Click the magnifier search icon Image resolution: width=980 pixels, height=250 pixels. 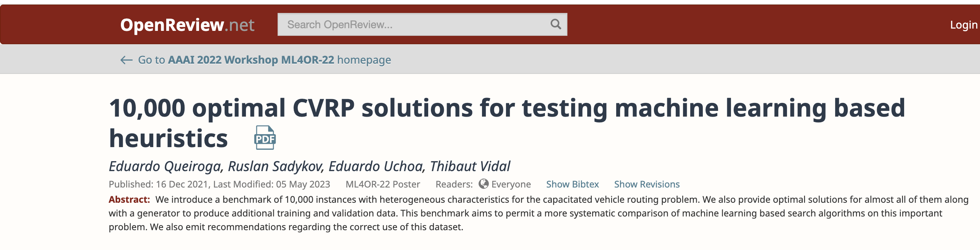point(556,24)
